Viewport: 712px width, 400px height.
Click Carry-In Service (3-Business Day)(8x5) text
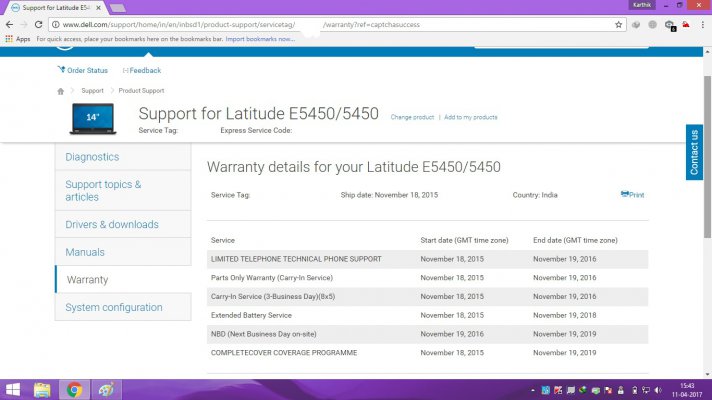click(x=273, y=296)
